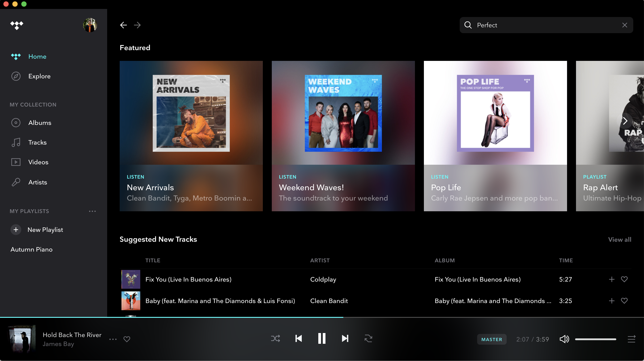Open the Fix You track title

[x=189, y=280]
